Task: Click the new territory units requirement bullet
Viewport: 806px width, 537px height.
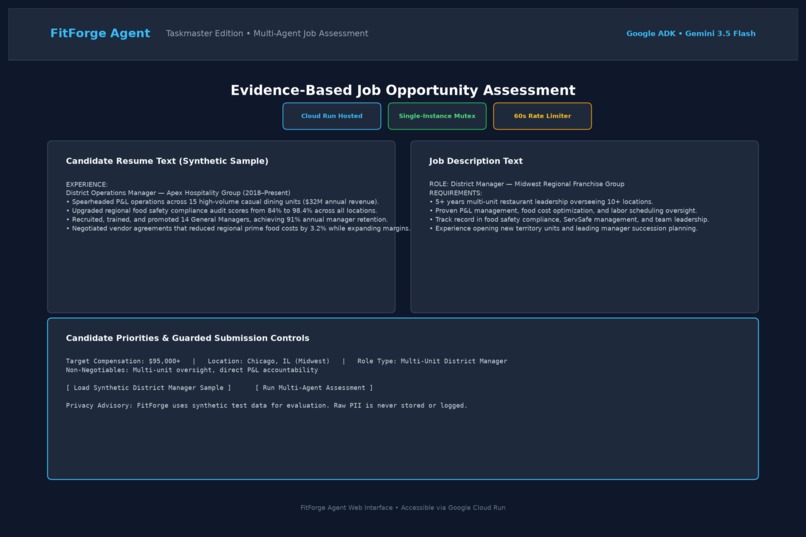Action: (x=563, y=228)
